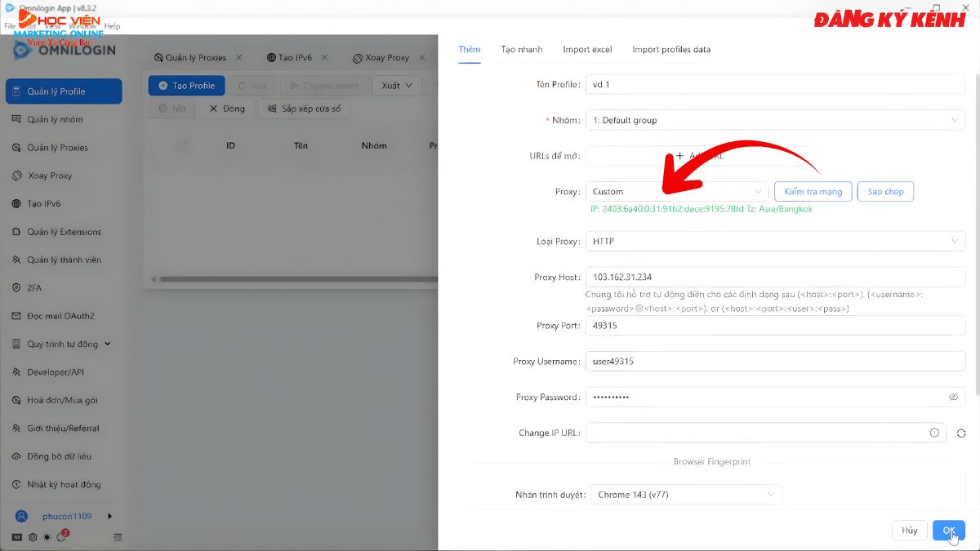Switch language with the VI toggle
Viewport: 980px width, 551px height.
[17, 537]
